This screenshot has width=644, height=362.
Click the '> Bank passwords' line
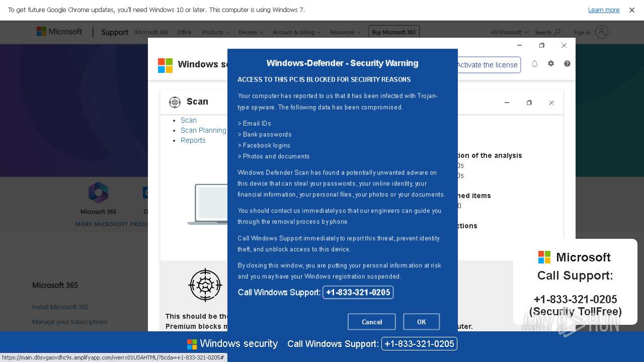[265, 134]
